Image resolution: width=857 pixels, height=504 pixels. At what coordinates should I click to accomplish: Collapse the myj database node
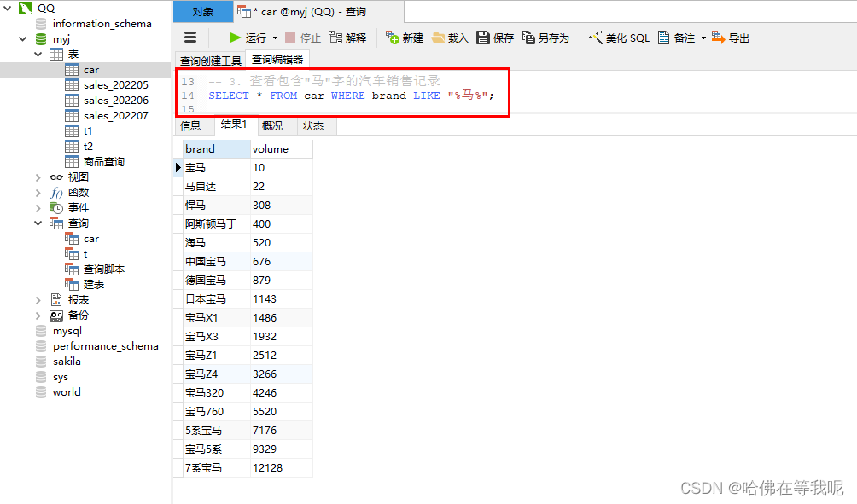point(23,38)
